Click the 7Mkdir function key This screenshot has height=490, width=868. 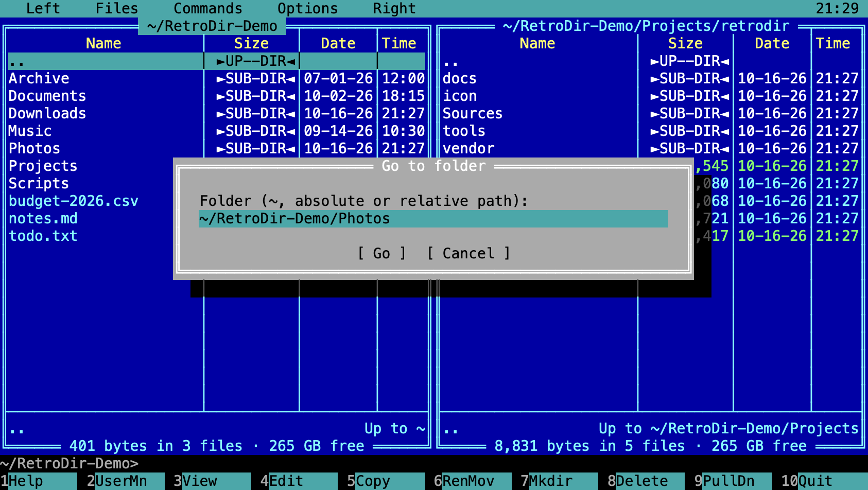click(x=559, y=481)
